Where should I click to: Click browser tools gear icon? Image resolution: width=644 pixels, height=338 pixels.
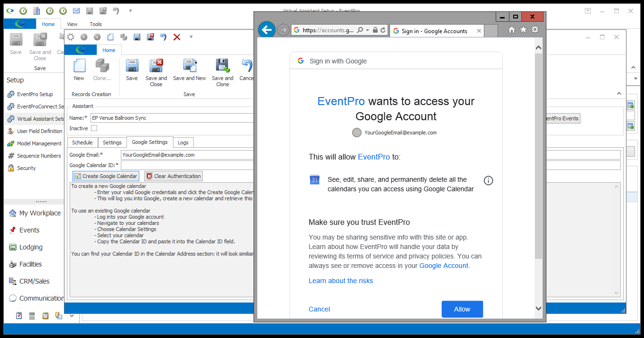coord(535,30)
